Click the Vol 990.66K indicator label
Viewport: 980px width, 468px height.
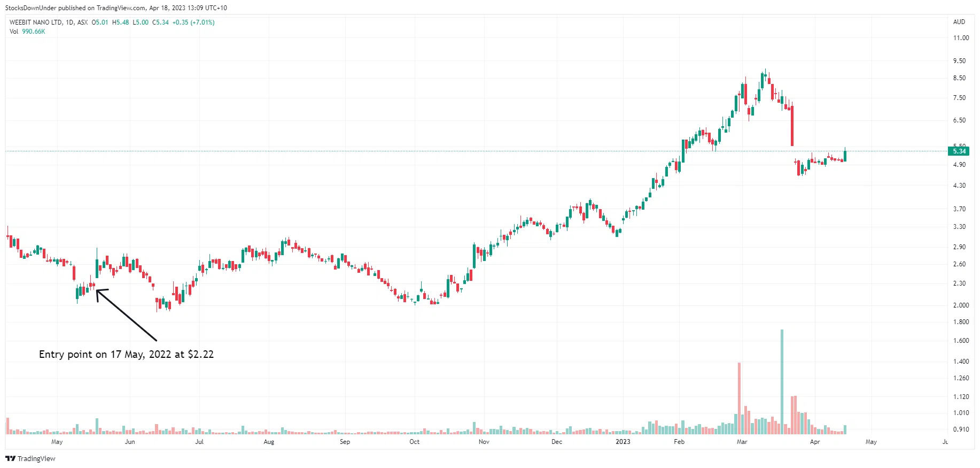coord(27,32)
